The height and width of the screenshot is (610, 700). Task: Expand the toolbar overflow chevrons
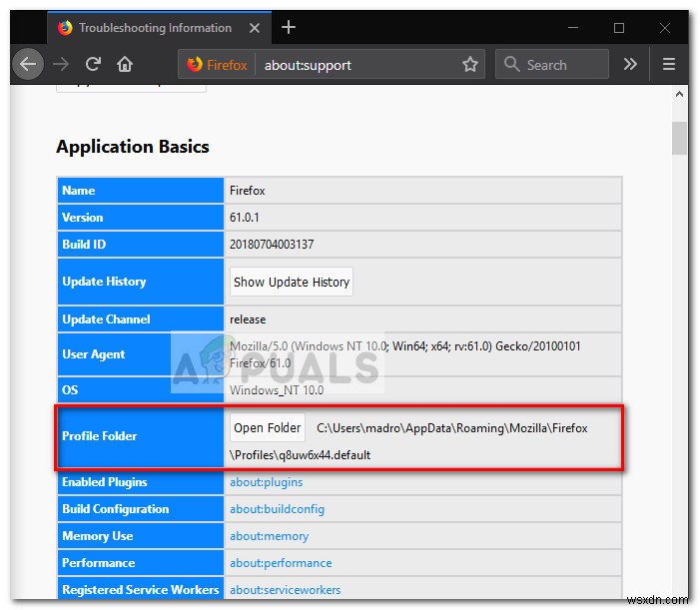(x=630, y=64)
